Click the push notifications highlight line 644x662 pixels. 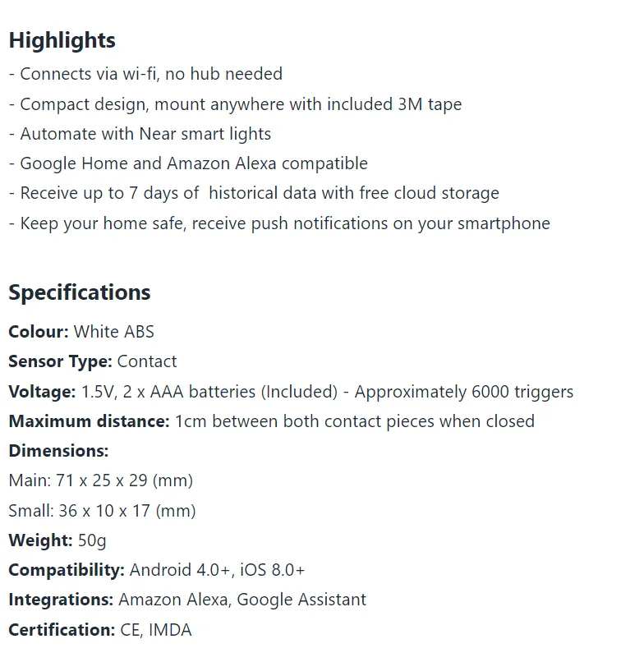pyautogui.click(x=279, y=223)
